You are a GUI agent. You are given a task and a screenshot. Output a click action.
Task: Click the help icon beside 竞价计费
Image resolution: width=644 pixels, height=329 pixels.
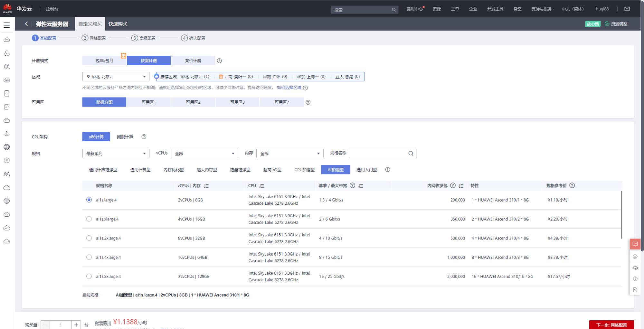219,61
